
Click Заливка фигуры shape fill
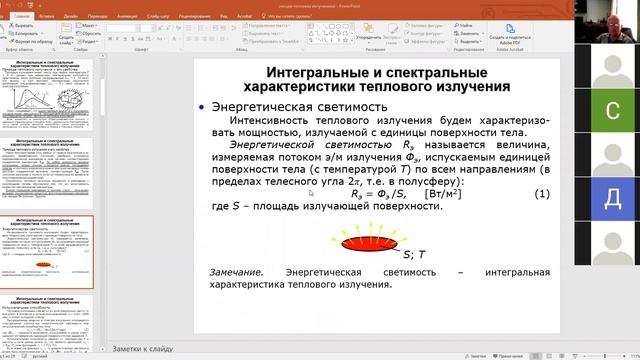[424, 25]
